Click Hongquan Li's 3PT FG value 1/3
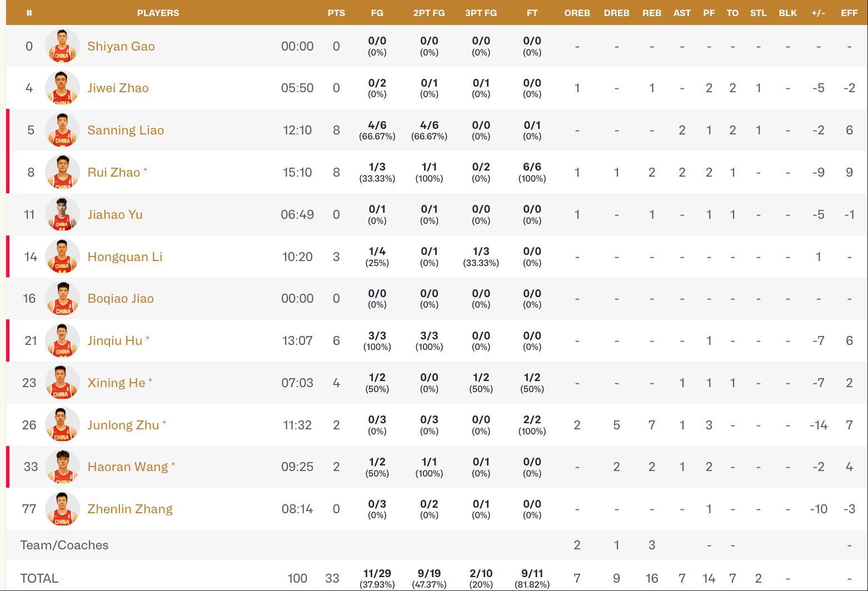 pos(481,251)
